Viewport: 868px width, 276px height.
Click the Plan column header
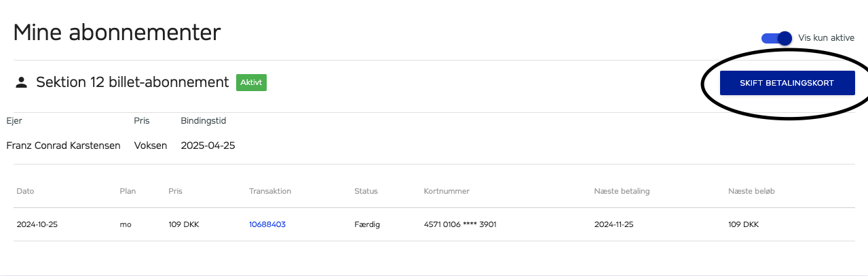[x=128, y=191]
